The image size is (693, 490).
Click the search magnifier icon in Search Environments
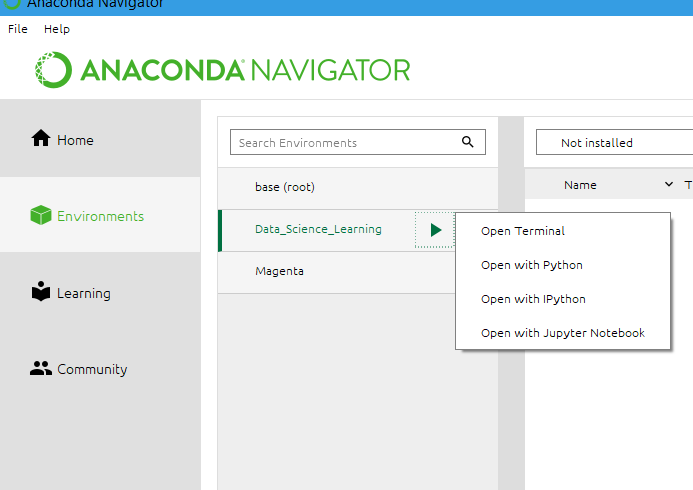[x=468, y=142]
